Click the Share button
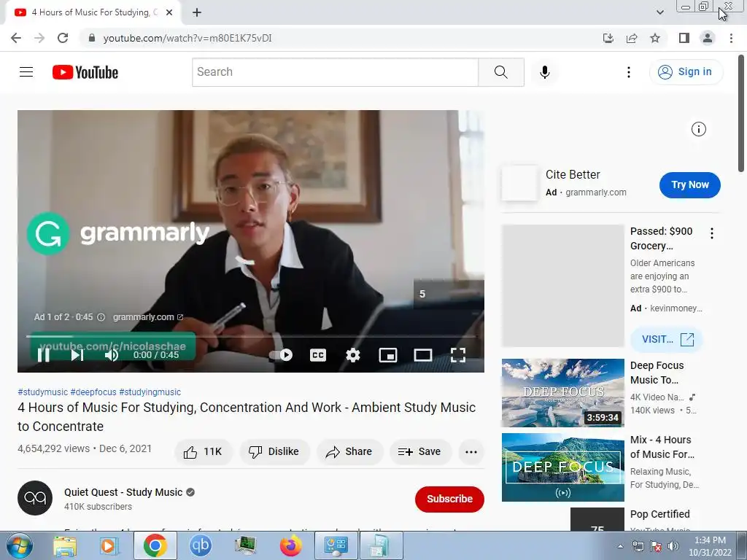Viewport: 747px width, 560px height. (x=349, y=452)
